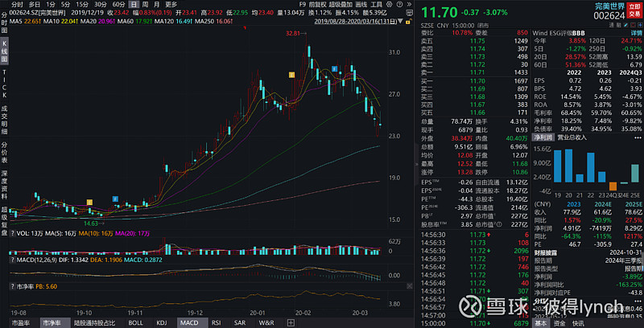The image size is (644, 328).
Task: Open the 工具 tools menu
Action: 376,5
